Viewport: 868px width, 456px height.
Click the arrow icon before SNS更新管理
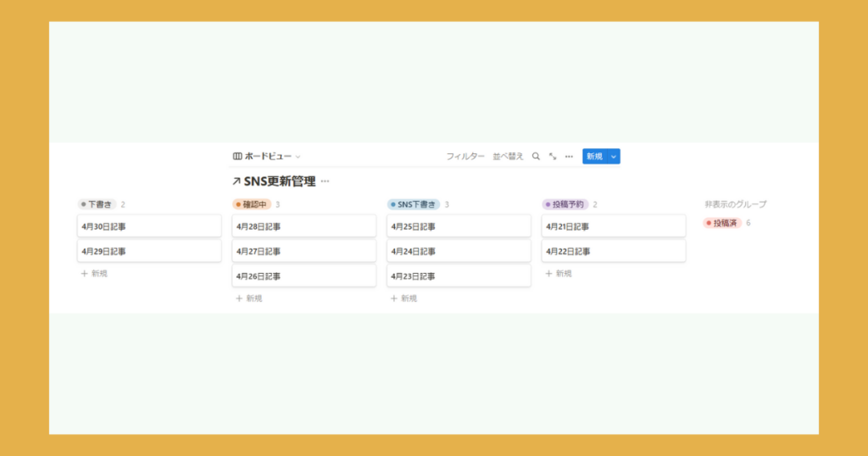[x=236, y=181]
